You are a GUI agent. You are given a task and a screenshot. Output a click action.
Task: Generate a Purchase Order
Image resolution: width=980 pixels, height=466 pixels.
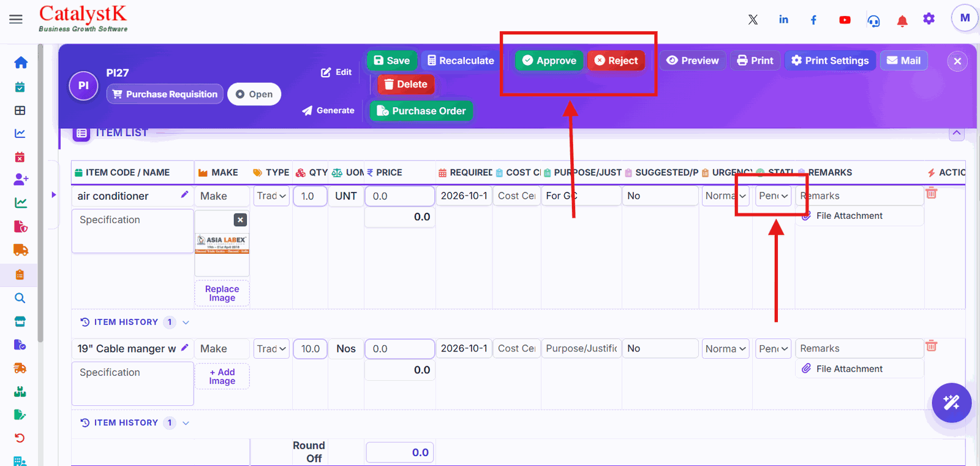(x=421, y=111)
